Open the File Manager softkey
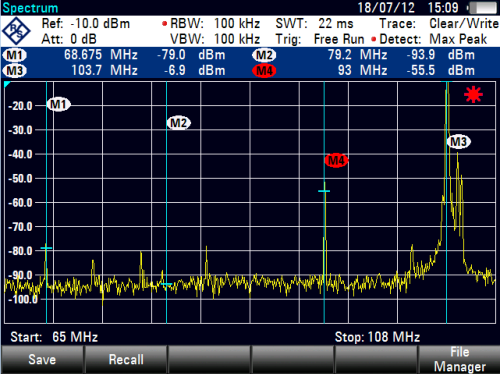The height and width of the screenshot is (375, 500). pyautogui.click(x=459, y=359)
